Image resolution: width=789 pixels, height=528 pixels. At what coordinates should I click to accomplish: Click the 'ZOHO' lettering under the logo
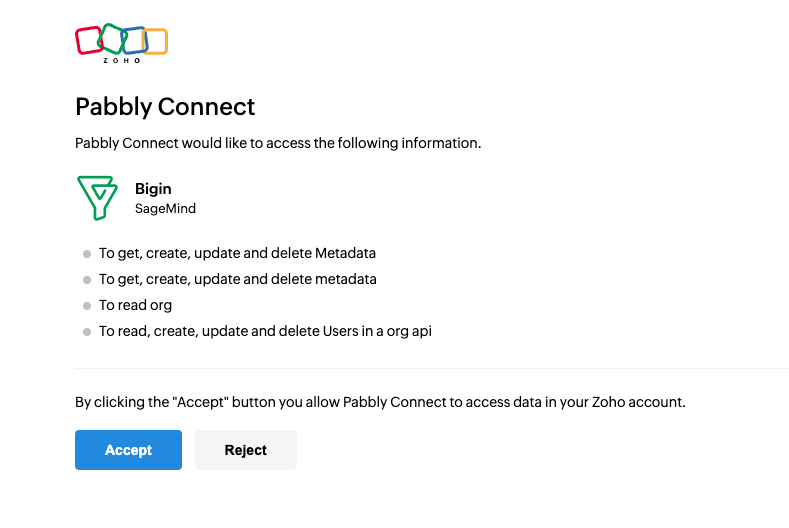(x=122, y=60)
